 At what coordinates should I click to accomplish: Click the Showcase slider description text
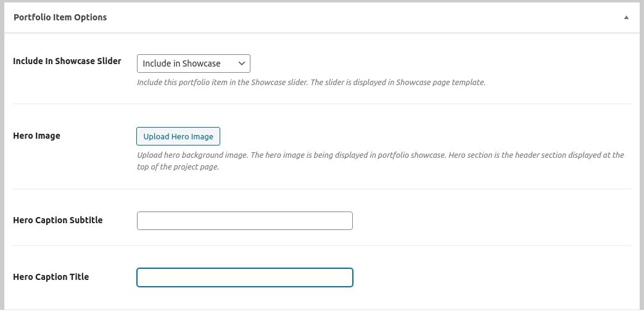tap(311, 82)
